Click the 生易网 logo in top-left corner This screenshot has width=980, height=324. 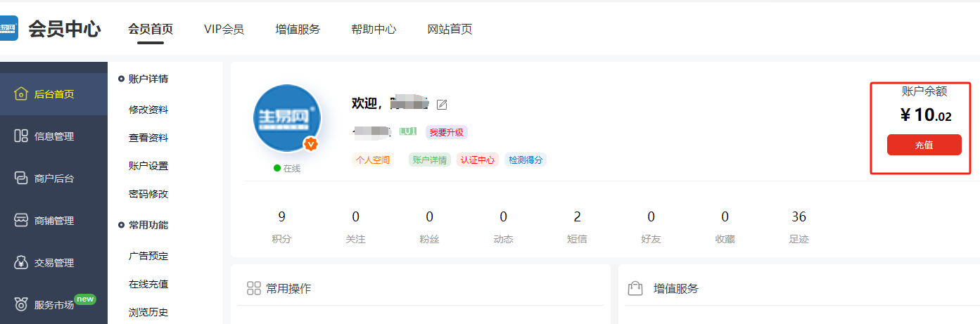(8, 29)
